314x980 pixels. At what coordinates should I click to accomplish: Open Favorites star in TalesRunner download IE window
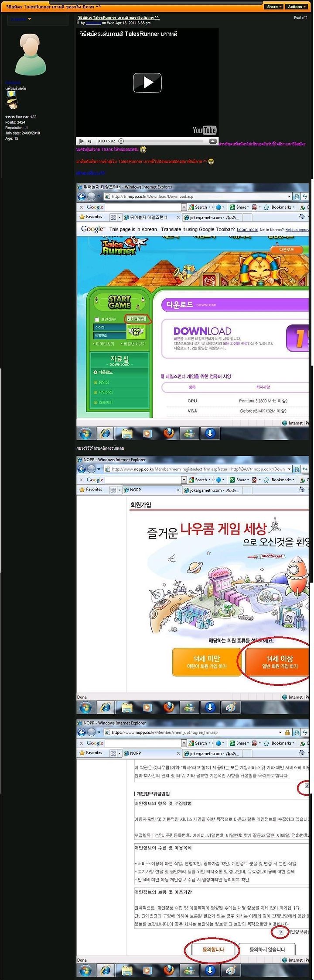pyautogui.click(x=91, y=217)
